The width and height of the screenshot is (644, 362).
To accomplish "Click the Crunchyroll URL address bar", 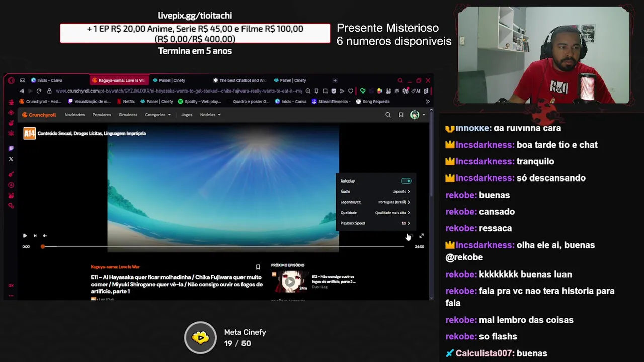I will click(179, 91).
